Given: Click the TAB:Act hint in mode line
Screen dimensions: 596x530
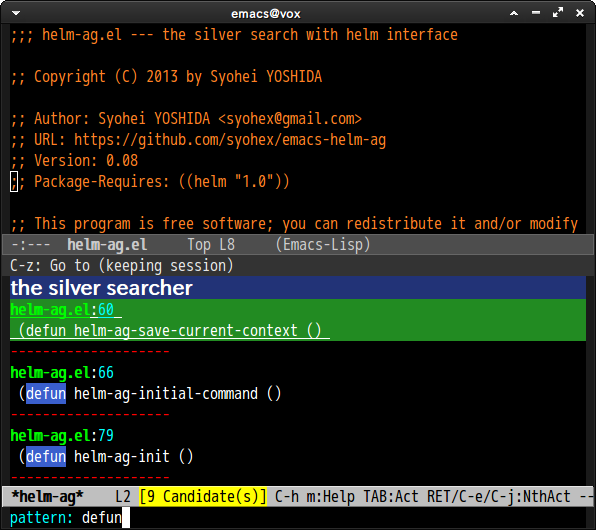Looking at the screenshot, I should [x=391, y=497].
